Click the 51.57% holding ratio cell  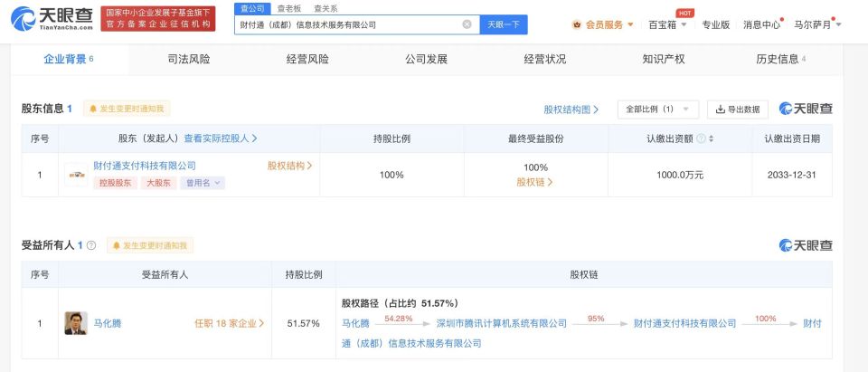304,323
